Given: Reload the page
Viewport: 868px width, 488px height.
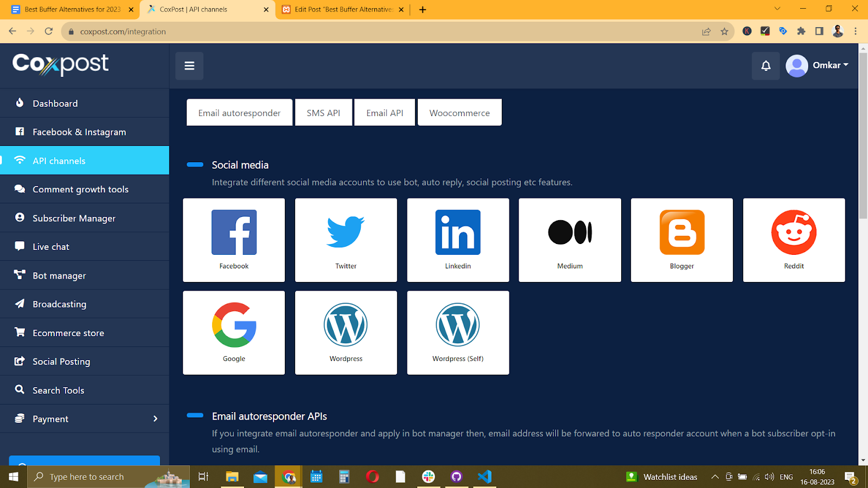Looking at the screenshot, I should tap(49, 31).
